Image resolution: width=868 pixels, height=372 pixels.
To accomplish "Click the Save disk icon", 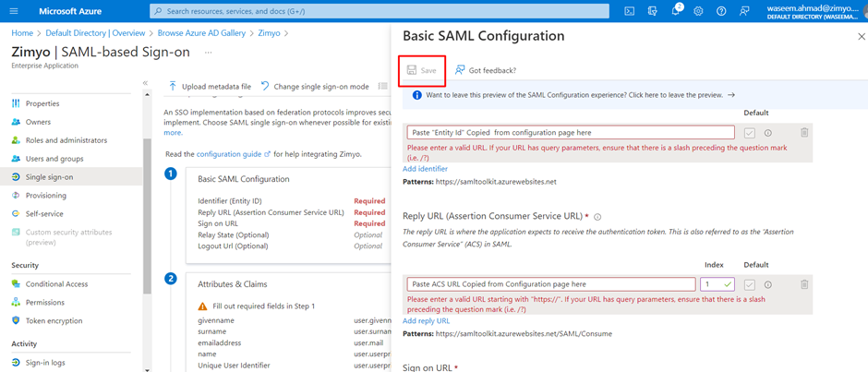I will point(412,70).
